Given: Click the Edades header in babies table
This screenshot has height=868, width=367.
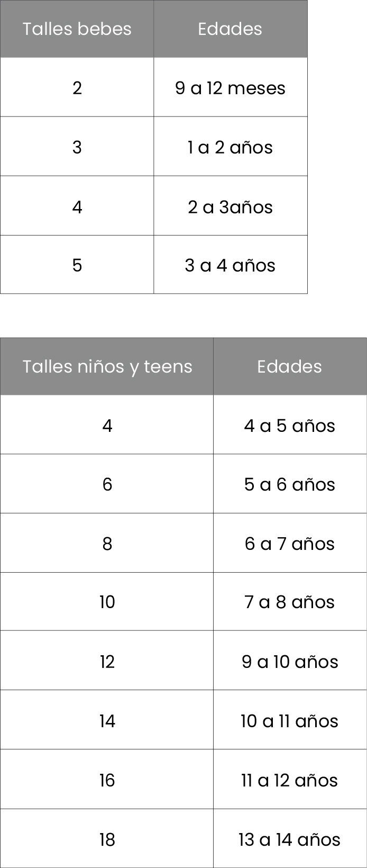Looking at the screenshot, I should pyautogui.click(x=231, y=29).
